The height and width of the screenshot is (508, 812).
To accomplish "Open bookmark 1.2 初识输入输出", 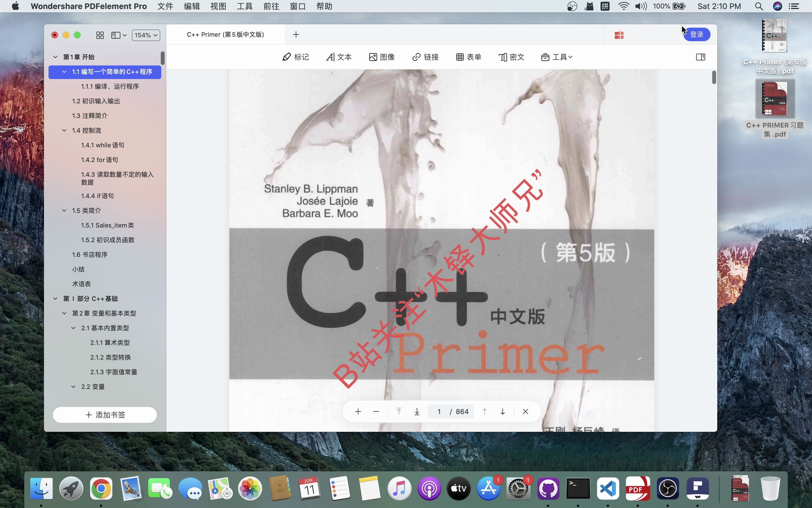I will pyautogui.click(x=96, y=101).
